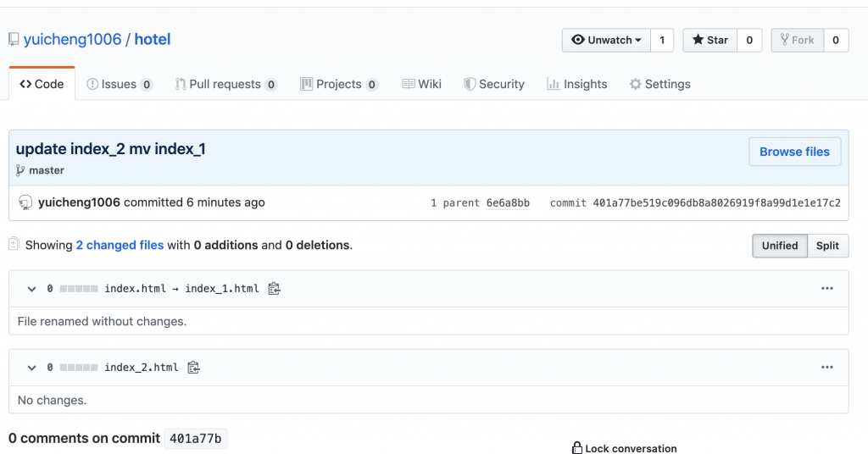Viewport: 868px width, 454px height.
Task: Click the repository book icon
Action: coord(14,40)
